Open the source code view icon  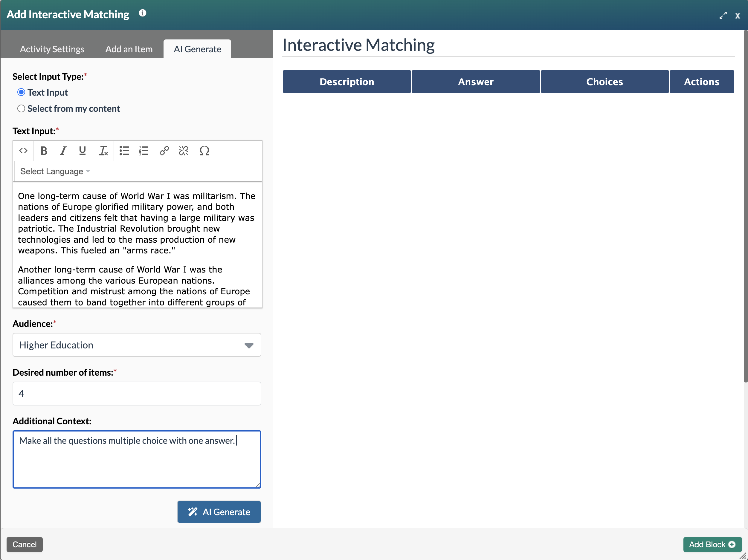pyautogui.click(x=23, y=151)
